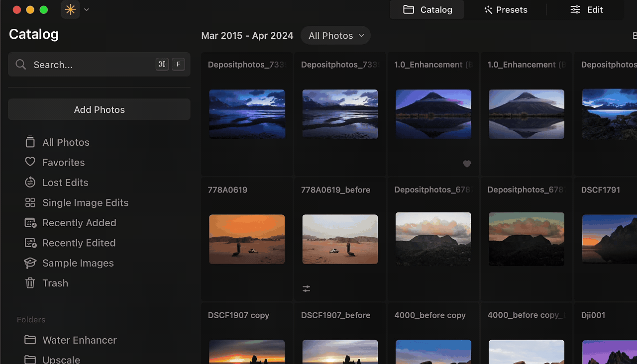
Task: Click the Luminar star logo icon
Action: click(x=70, y=9)
